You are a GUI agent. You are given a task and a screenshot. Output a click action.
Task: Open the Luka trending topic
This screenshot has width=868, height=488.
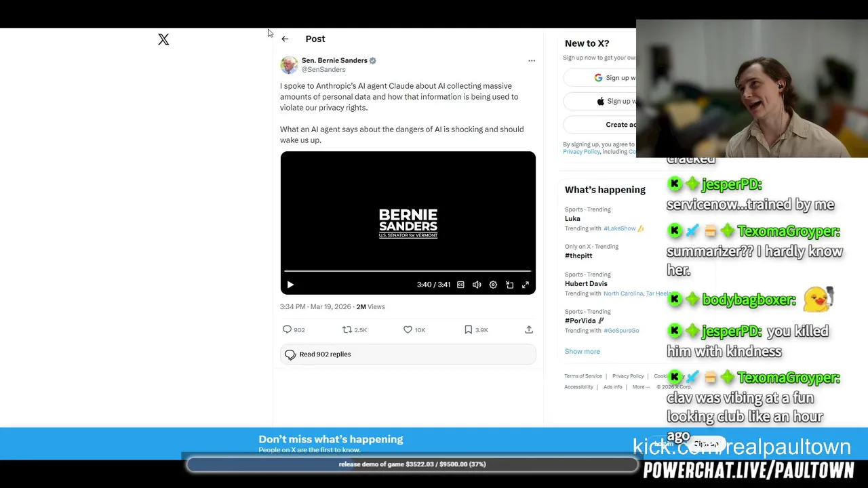coord(572,219)
